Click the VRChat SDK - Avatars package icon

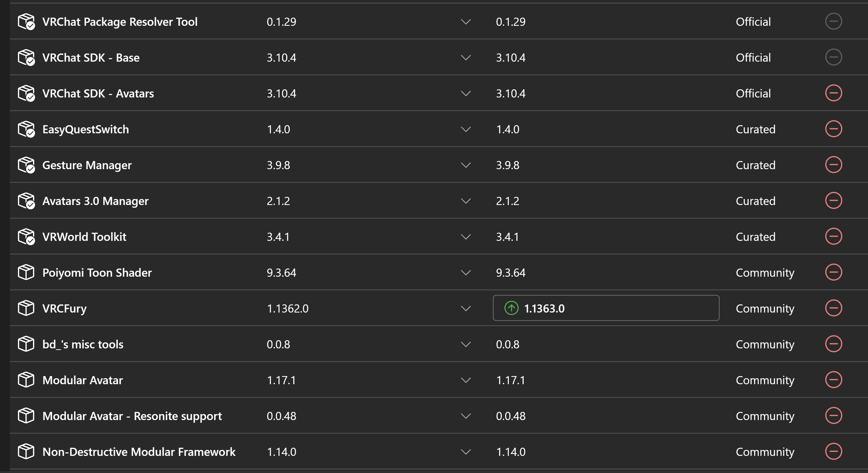pos(26,93)
